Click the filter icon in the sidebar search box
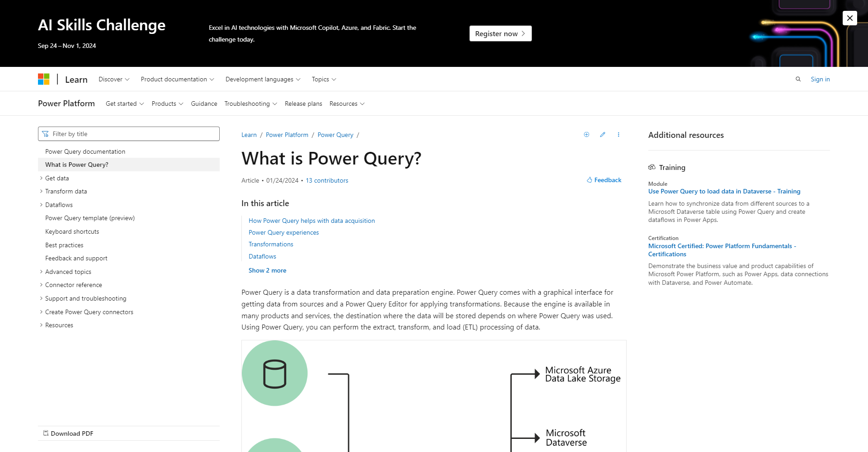 pyautogui.click(x=46, y=134)
